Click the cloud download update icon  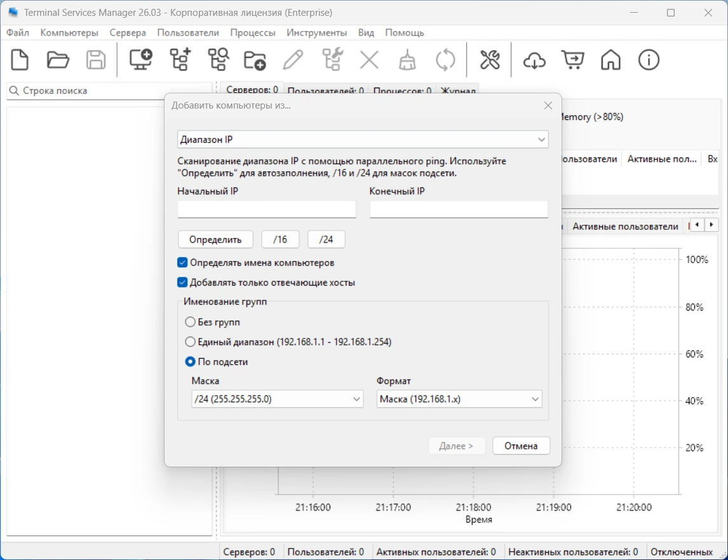(x=534, y=60)
